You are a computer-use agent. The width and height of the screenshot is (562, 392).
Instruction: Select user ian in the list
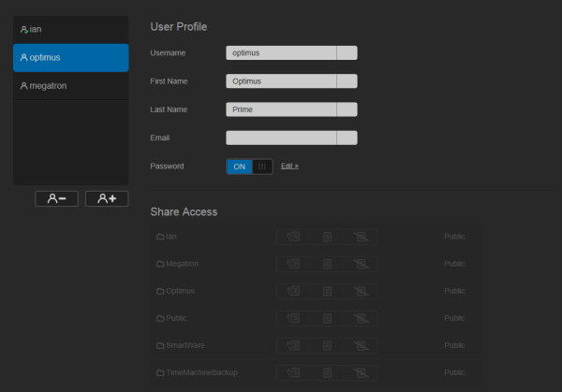(70, 29)
